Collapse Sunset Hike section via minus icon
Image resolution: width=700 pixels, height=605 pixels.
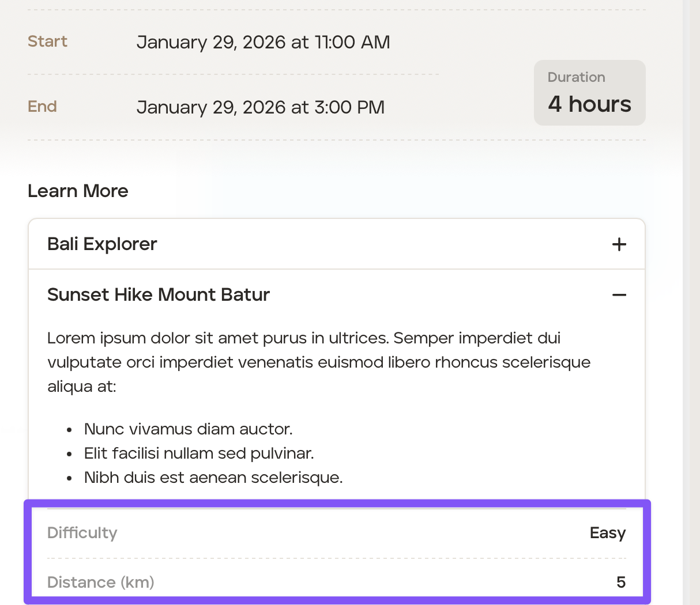tap(619, 295)
